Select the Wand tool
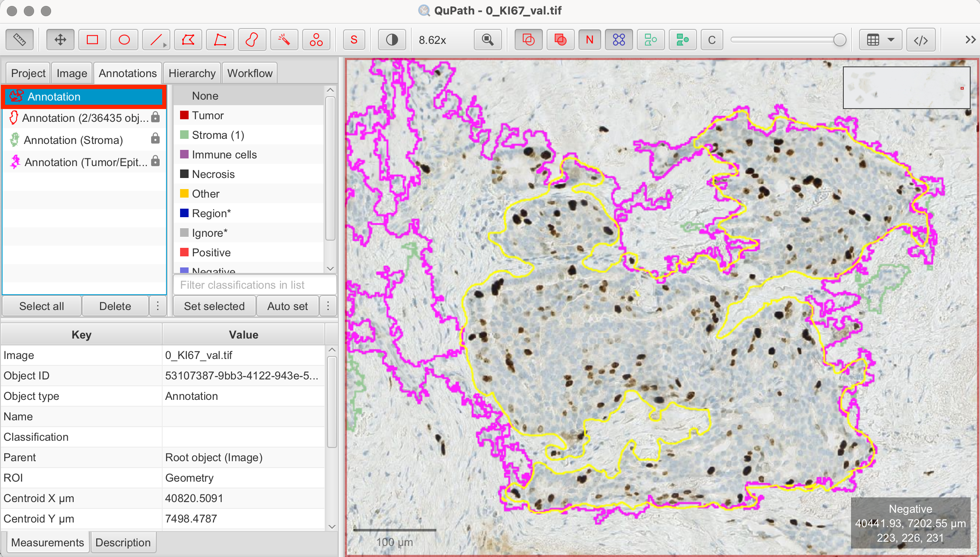Image resolution: width=980 pixels, height=557 pixels. (x=284, y=40)
